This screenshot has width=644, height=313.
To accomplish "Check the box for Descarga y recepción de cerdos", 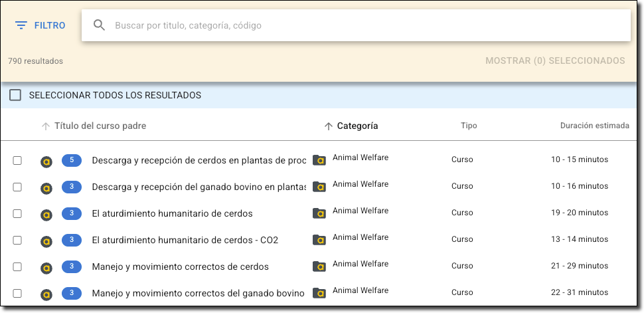I will (17, 160).
